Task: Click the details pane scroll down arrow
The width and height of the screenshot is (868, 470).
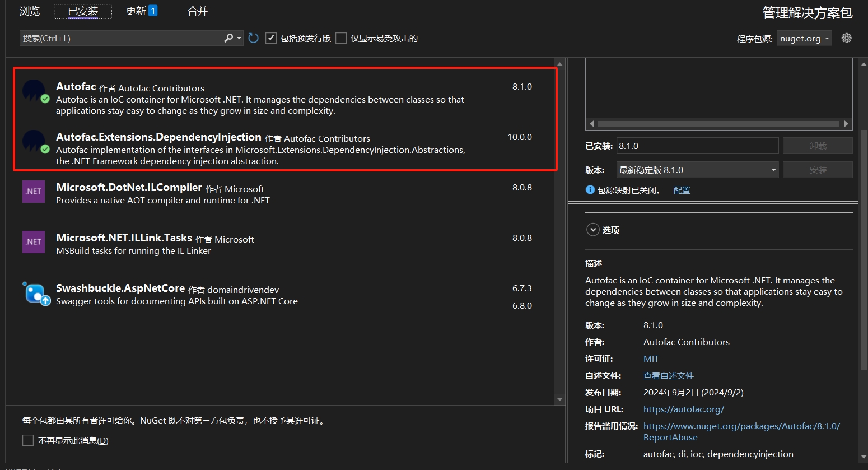Action: pyautogui.click(x=863, y=457)
